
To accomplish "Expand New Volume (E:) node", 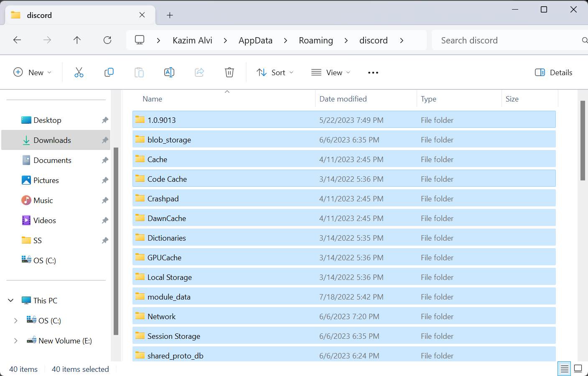I will tap(15, 340).
